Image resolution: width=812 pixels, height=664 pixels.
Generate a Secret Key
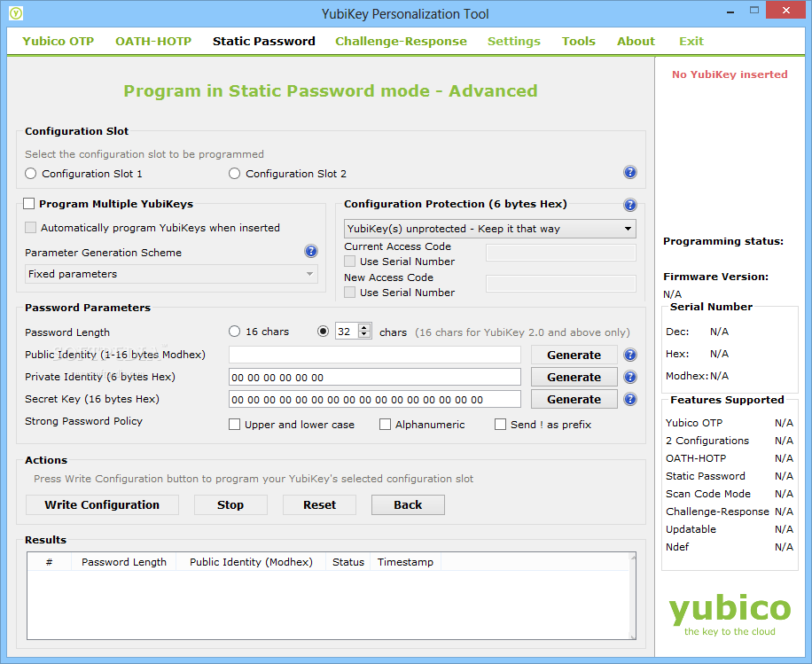point(574,399)
